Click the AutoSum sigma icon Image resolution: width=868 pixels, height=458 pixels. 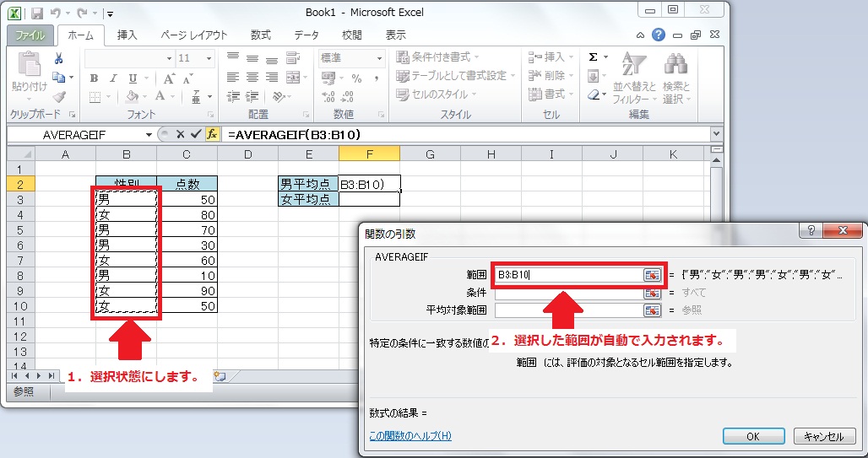[x=593, y=57]
